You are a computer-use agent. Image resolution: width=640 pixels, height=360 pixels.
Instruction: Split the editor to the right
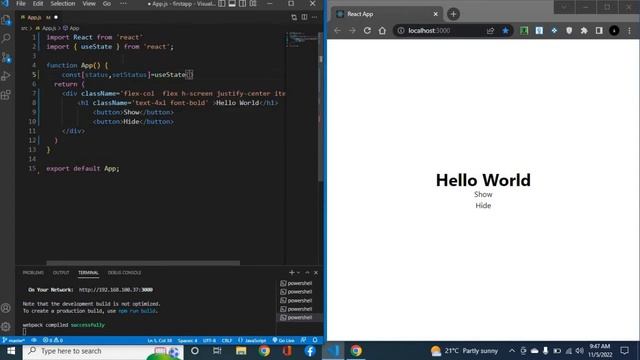click(304, 17)
